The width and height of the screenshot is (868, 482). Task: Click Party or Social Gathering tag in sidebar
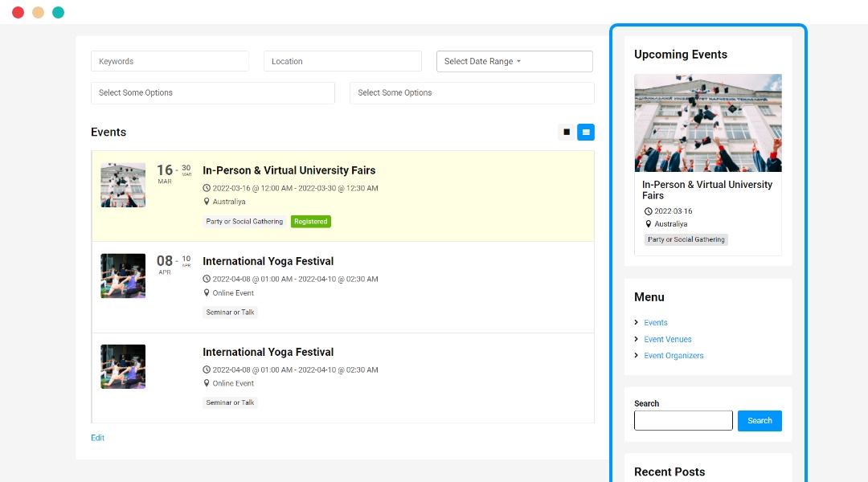pyautogui.click(x=686, y=239)
